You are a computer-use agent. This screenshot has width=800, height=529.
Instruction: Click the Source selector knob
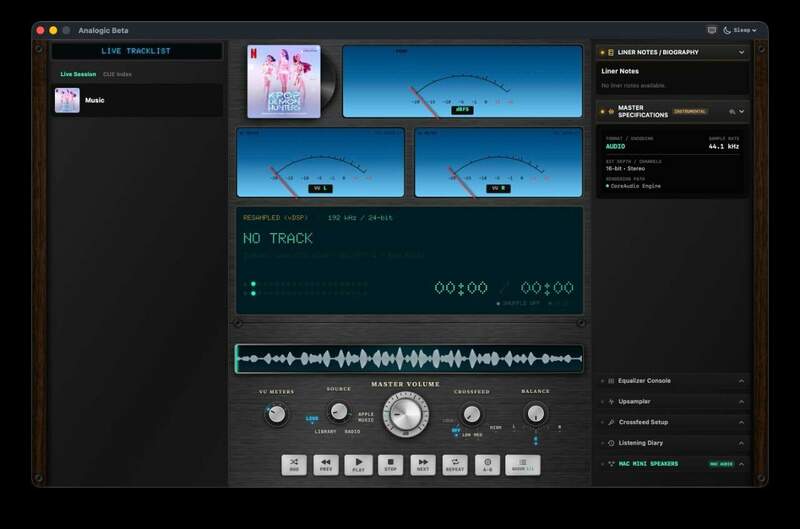pos(339,411)
